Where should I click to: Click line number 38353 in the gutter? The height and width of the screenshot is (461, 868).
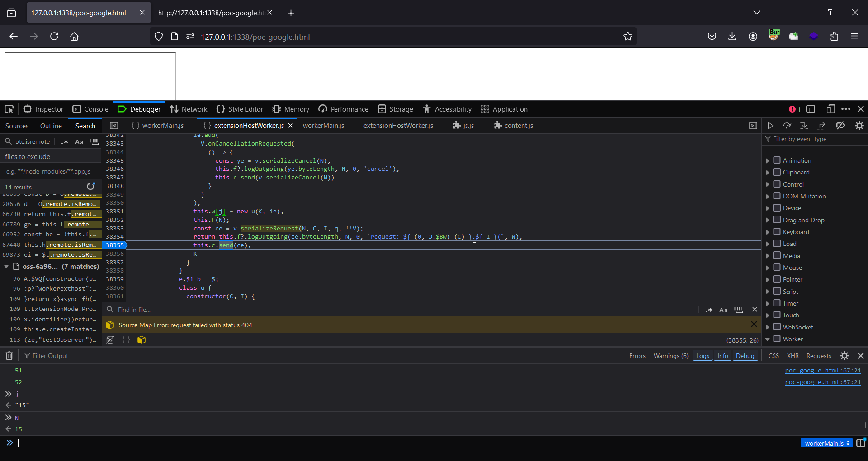[115, 228]
